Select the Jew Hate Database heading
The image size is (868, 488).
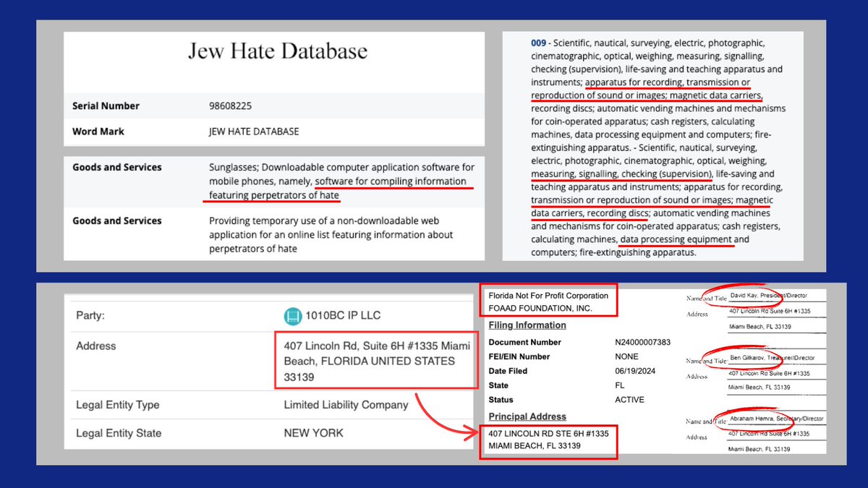pos(278,51)
